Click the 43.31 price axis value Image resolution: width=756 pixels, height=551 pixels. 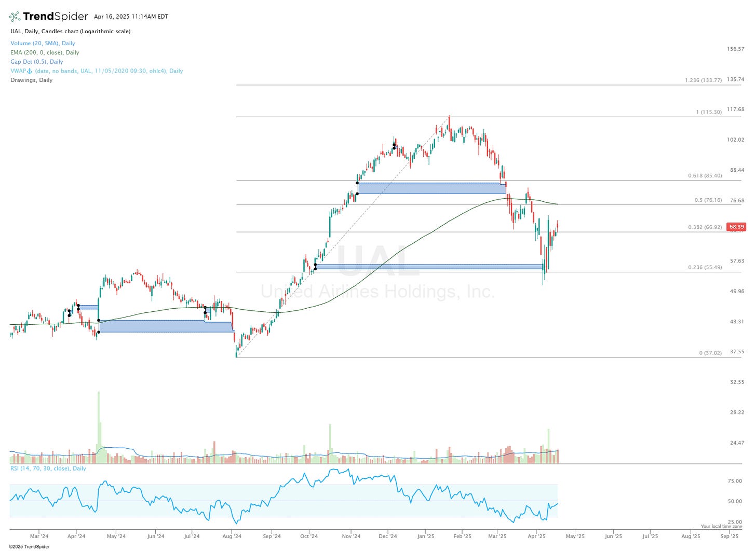click(x=737, y=322)
